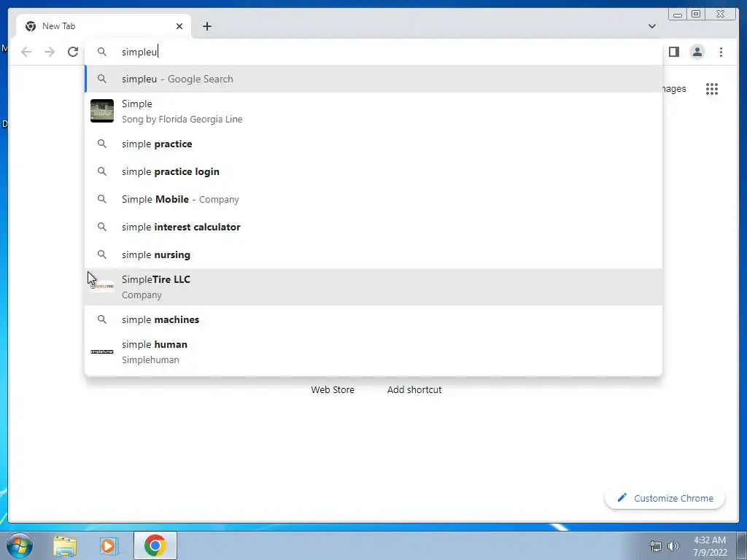Toggle the side panel icon
This screenshot has width=747, height=560.
point(673,52)
